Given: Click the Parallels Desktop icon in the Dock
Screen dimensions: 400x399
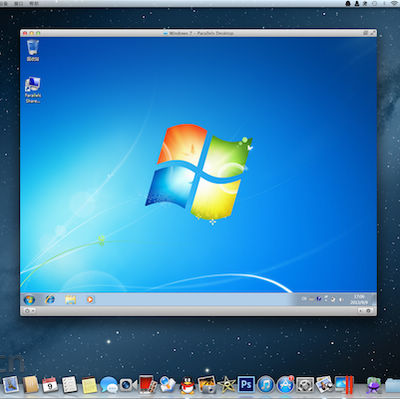Looking at the screenshot, I should 344,385.
